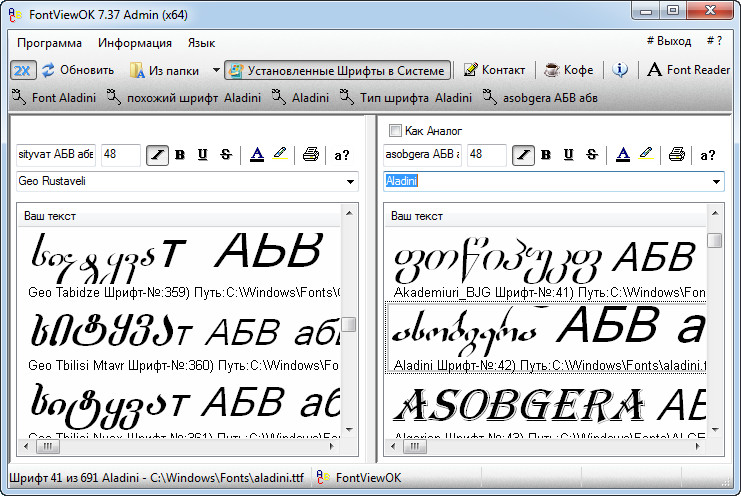Open the Язык language menu
Image resolution: width=741 pixels, height=496 pixels.
tap(201, 43)
